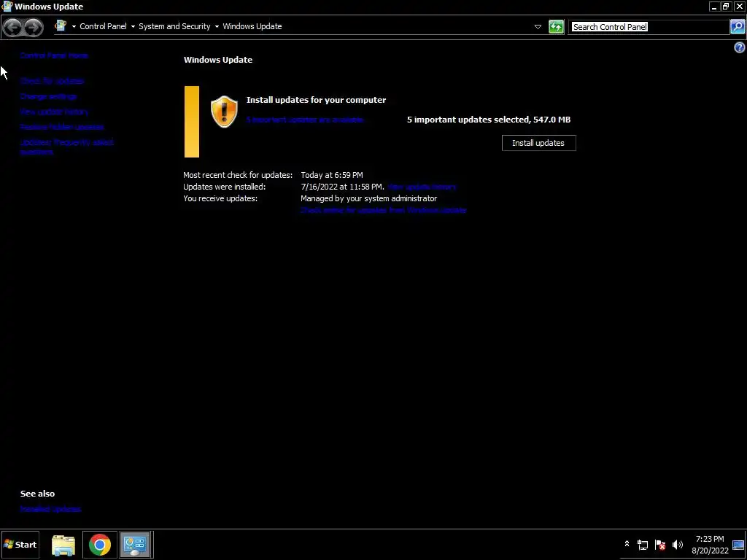Select the Control Panel taskbar button

click(x=136, y=545)
